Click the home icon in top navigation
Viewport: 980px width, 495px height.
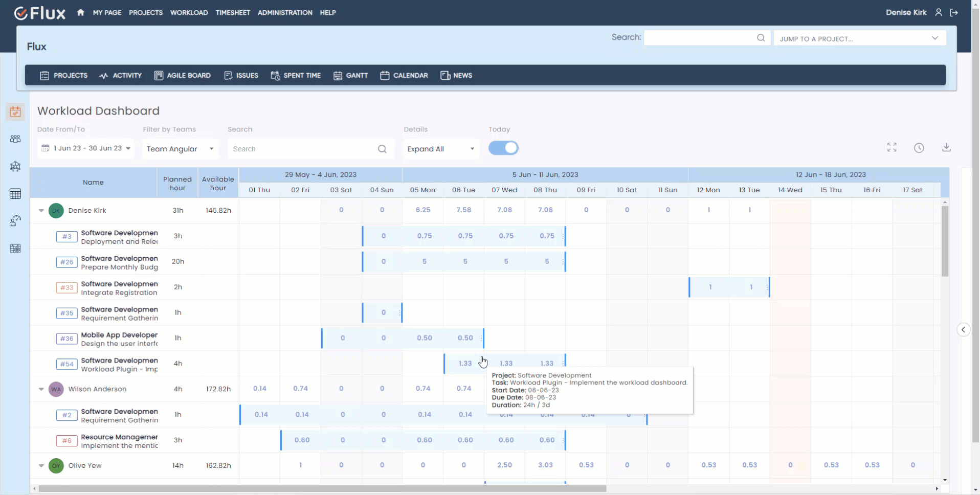[x=80, y=13]
